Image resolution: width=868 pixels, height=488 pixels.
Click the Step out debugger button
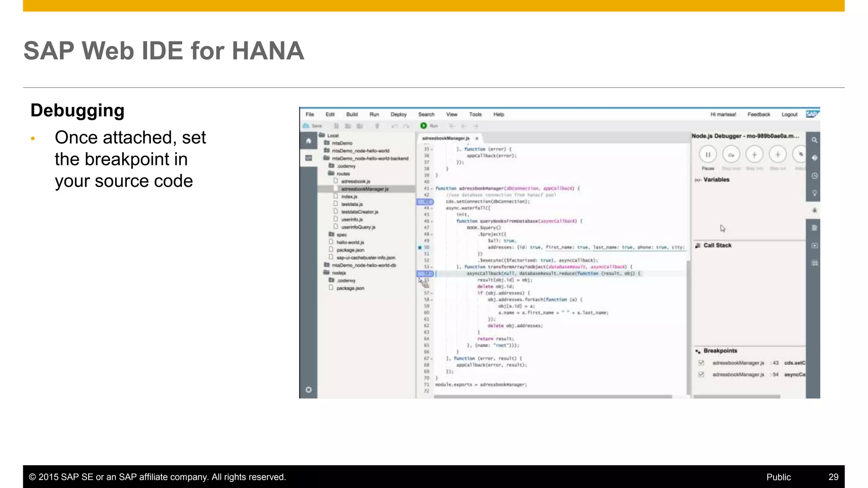pyautogui.click(x=778, y=155)
